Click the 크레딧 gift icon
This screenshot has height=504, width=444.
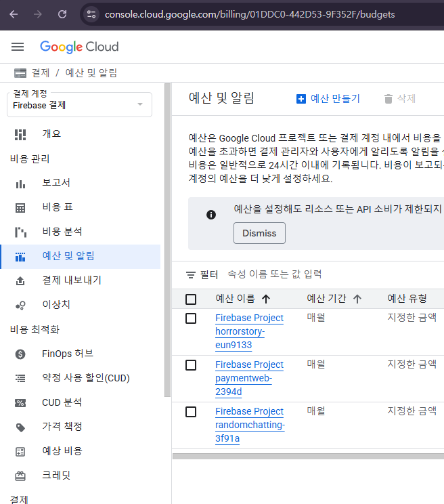20,476
